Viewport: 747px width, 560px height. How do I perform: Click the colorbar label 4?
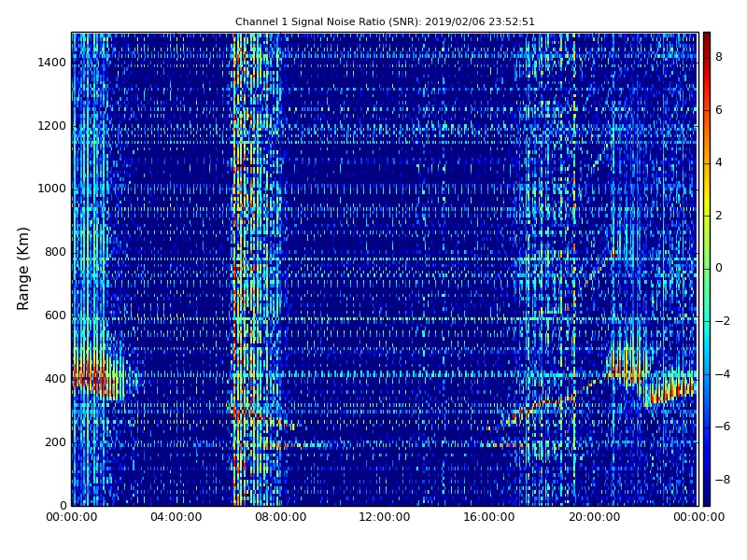tap(719, 162)
